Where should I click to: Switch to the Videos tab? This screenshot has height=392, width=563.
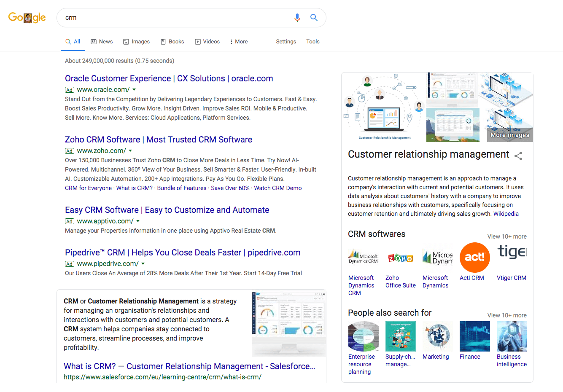click(x=207, y=42)
